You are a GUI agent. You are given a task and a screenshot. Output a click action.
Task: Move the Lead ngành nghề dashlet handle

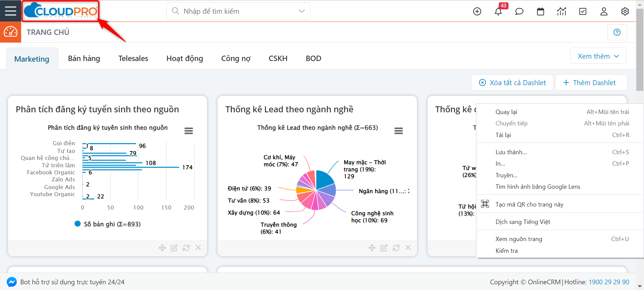point(372,248)
